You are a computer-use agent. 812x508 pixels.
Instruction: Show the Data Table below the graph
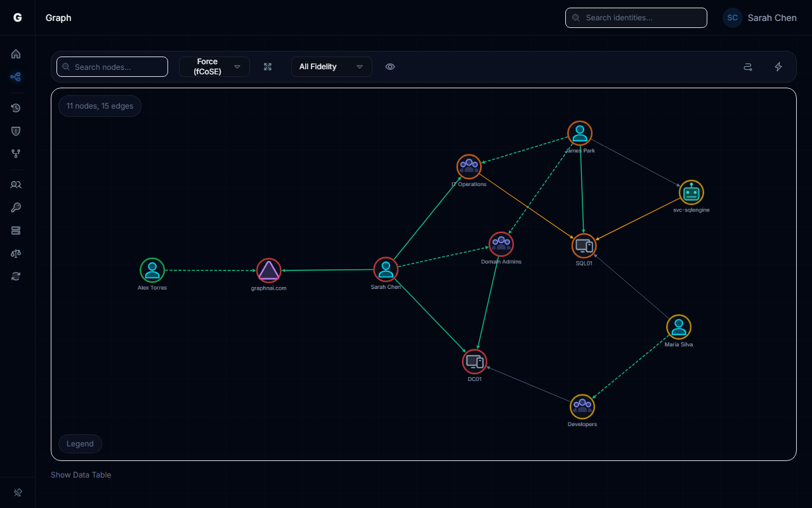(81, 474)
